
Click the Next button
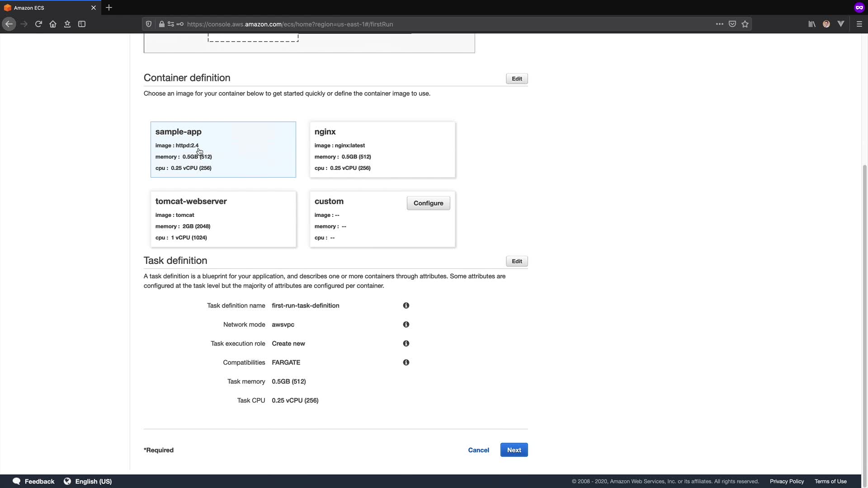pos(514,450)
